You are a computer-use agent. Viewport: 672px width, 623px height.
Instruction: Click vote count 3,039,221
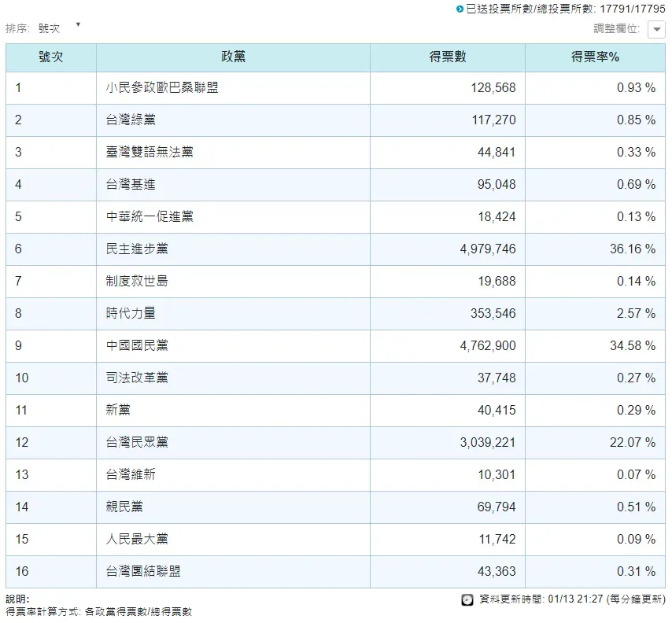[488, 442]
